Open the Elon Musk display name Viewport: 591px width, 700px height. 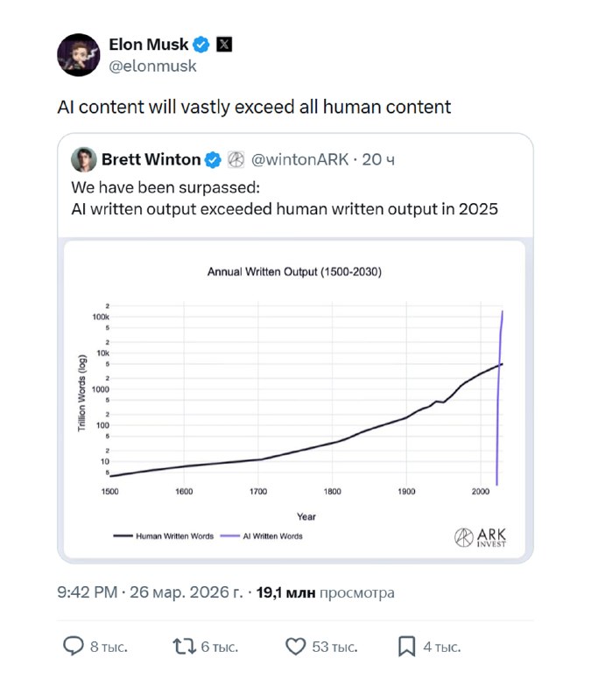click(x=148, y=45)
